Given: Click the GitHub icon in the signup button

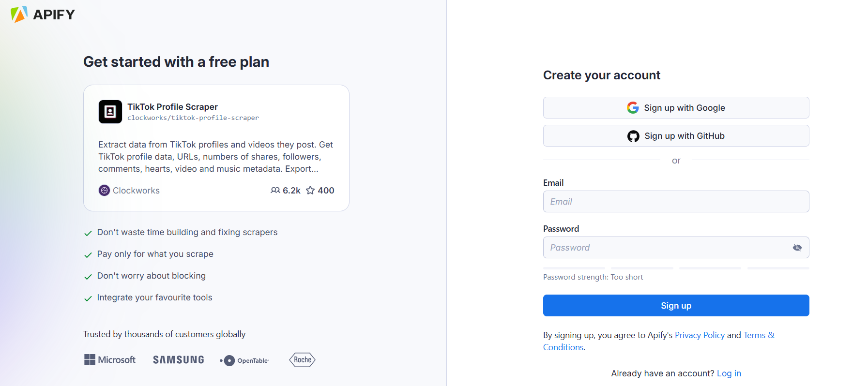Looking at the screenshot, I should pos(633,136).
